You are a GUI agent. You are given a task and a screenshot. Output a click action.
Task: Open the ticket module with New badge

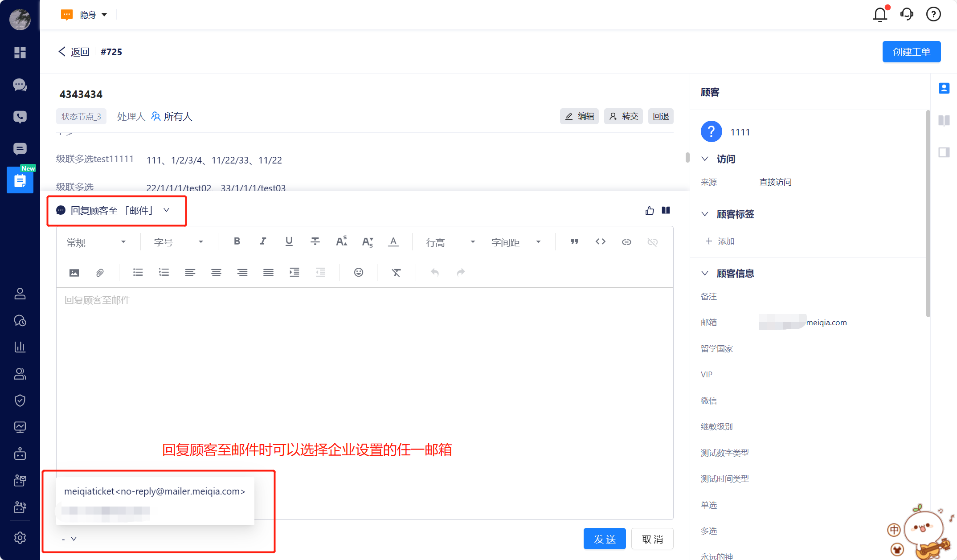pos(20,180)
